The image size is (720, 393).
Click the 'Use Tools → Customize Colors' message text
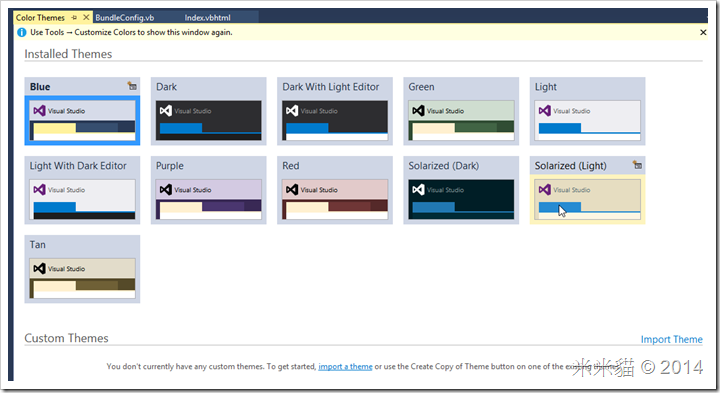click(x=131, y=32)
